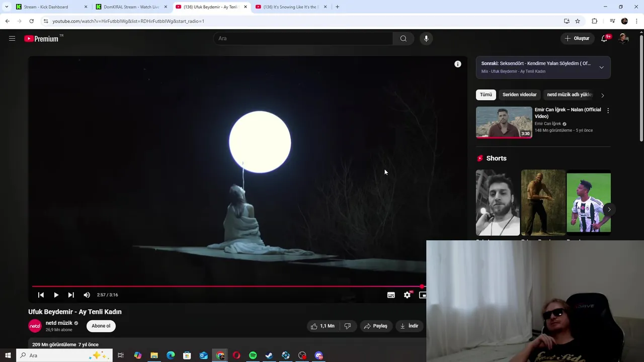Image resolution: width=644 pixels, height=362 pixels.
Task: Launch Steam from taskbar
Action: click(269, 355)
